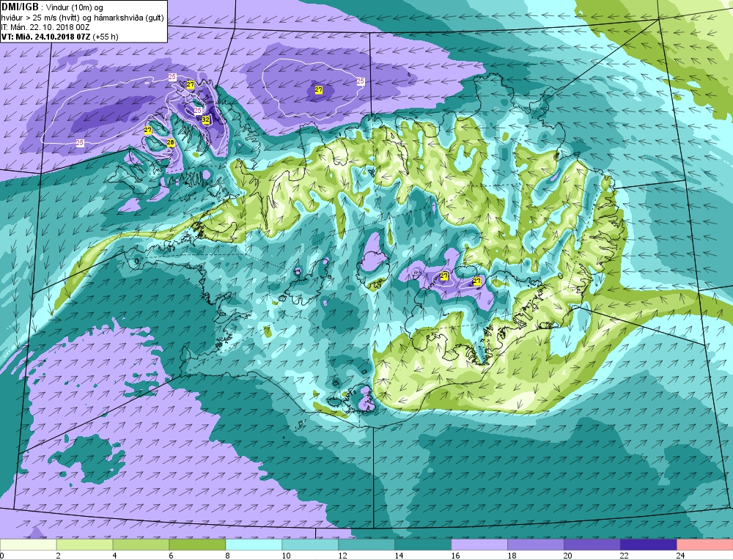This screenshot has height=560, width=733.
Task: Click the white 25 contour label next to the offshore 27
Action: (361, 81)
